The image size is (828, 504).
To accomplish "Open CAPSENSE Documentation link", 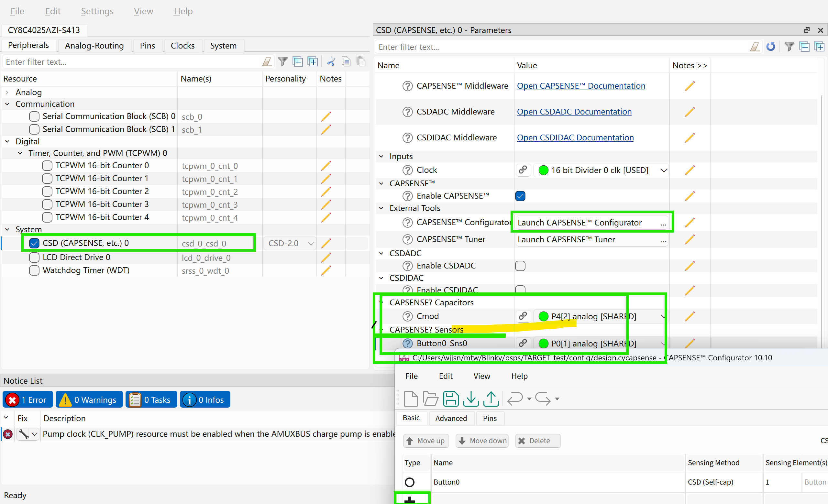I will [581, 86].
